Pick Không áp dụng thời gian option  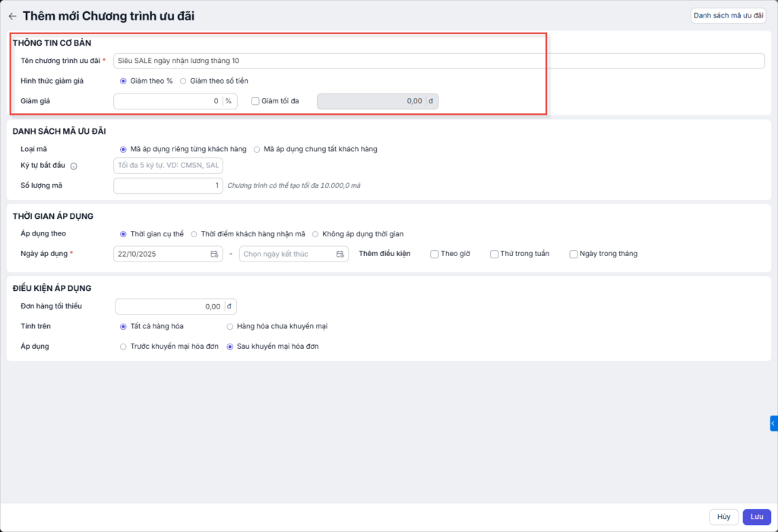315,234
